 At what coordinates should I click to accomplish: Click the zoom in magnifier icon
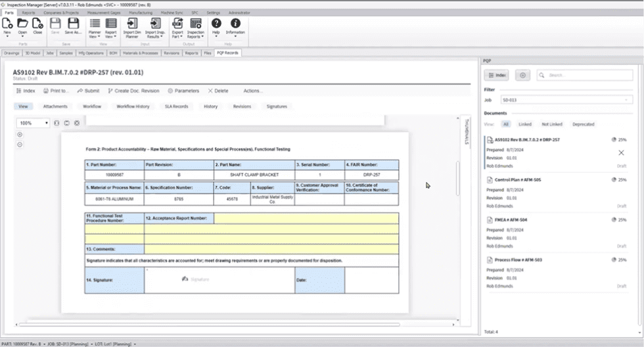point(20,135)
